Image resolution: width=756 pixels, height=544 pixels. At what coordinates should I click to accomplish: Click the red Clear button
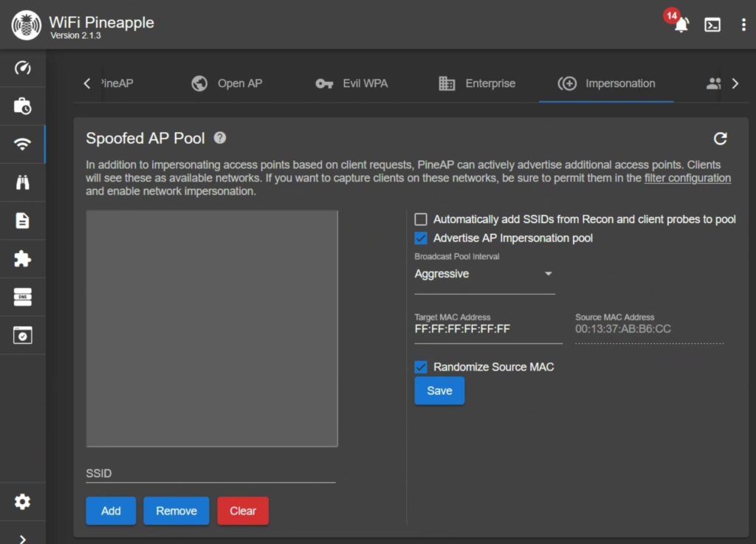point(243,511)
